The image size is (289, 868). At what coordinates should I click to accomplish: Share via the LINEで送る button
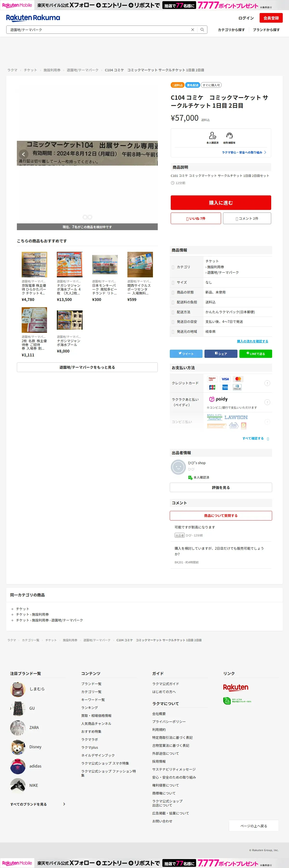[255, 354]
